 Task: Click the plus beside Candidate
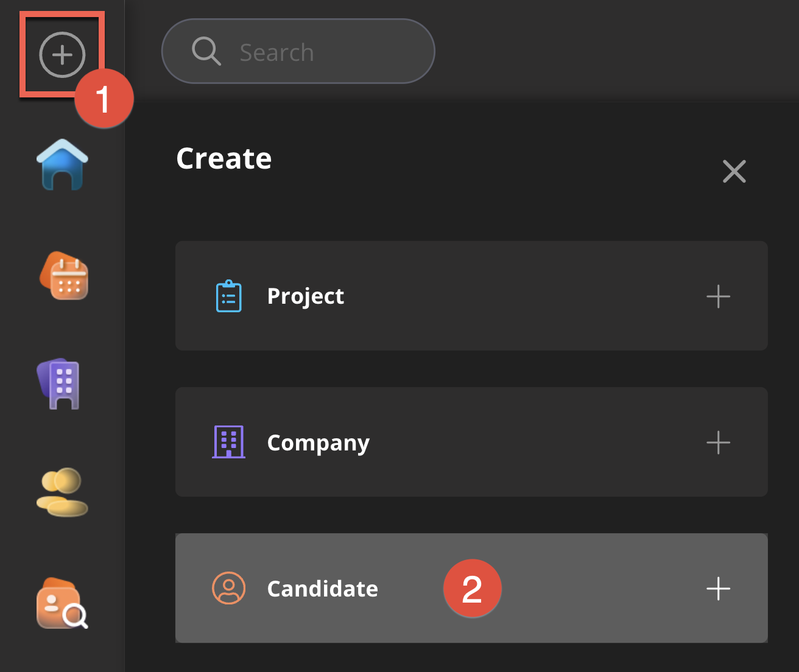point(718,589)
